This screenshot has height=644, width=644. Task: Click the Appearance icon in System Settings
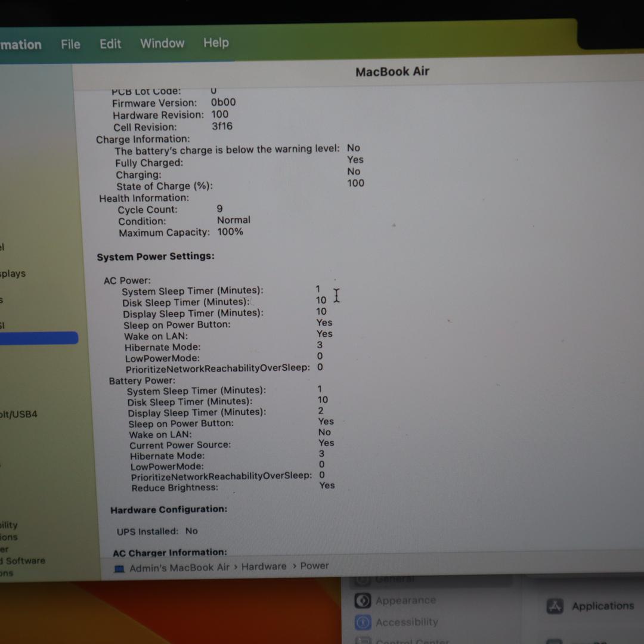[363, 600]
